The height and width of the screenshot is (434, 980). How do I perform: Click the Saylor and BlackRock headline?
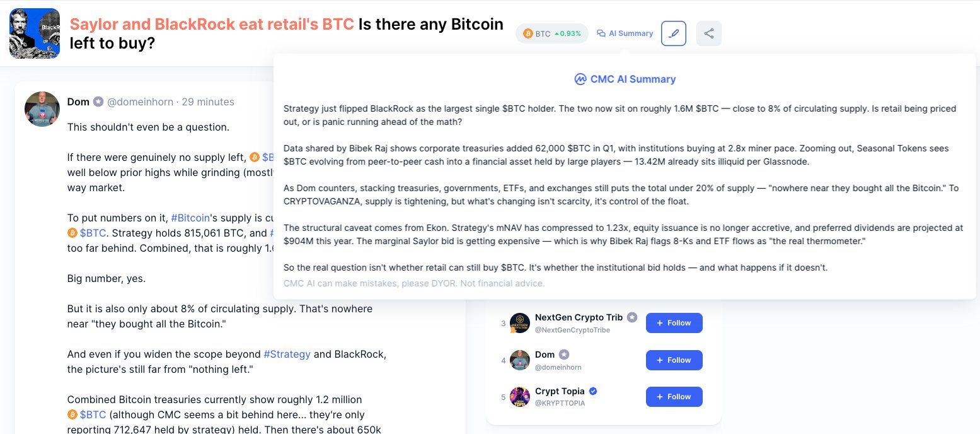[212, 25]
